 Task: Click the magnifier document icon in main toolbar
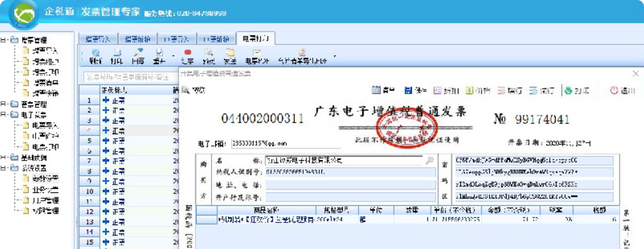209,53
